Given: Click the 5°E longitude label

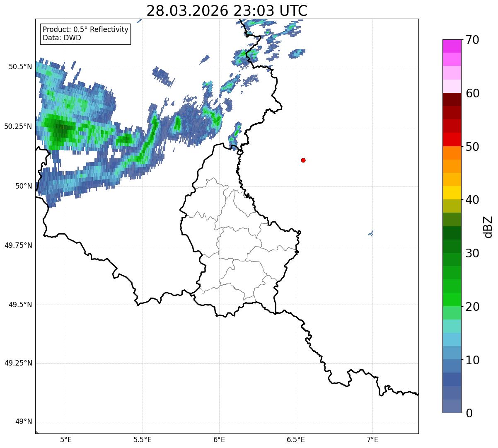Looking at the screenshot, I should [66, 440].
